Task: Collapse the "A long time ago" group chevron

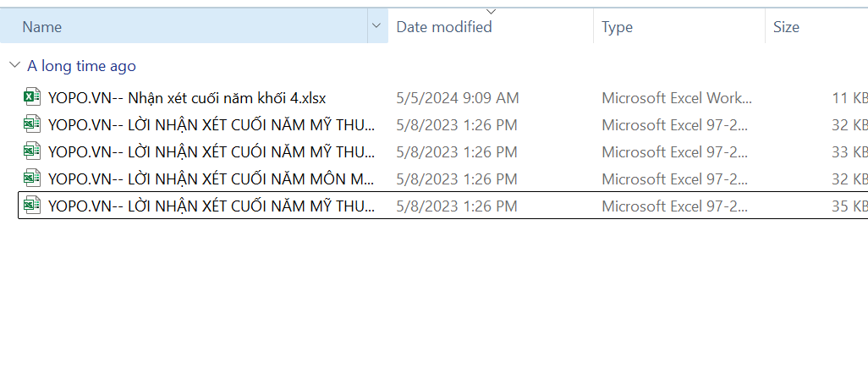Action: click(x=14, y=66)
